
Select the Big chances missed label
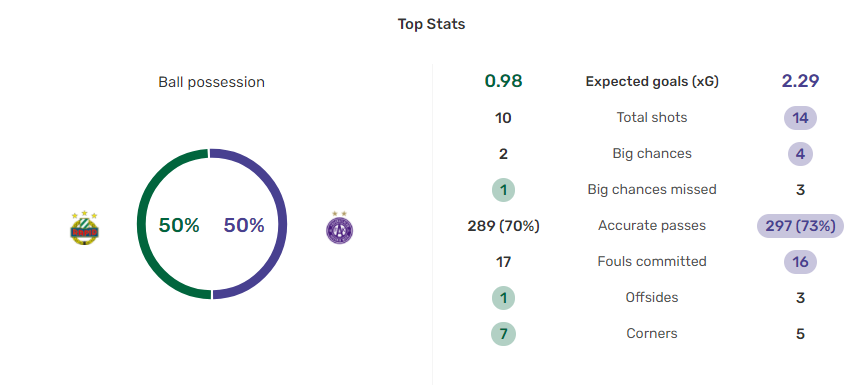[x=652, y=189]
